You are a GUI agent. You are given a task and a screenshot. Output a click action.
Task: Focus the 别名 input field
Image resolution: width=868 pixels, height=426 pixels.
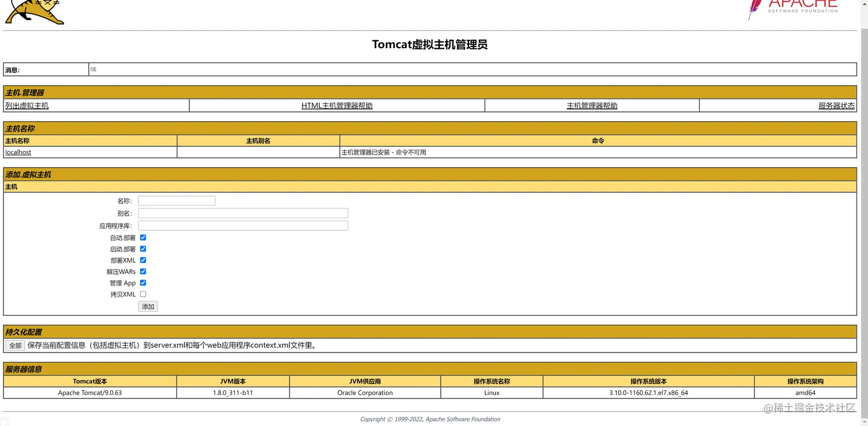click(x=243, y=213)
